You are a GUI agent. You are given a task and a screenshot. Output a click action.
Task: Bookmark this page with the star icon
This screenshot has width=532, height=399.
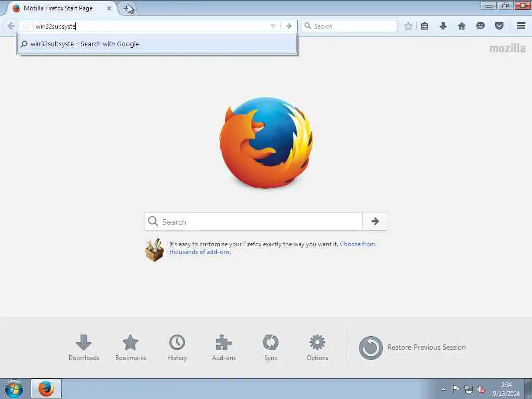pyautogui.click(x=408, y=26)
